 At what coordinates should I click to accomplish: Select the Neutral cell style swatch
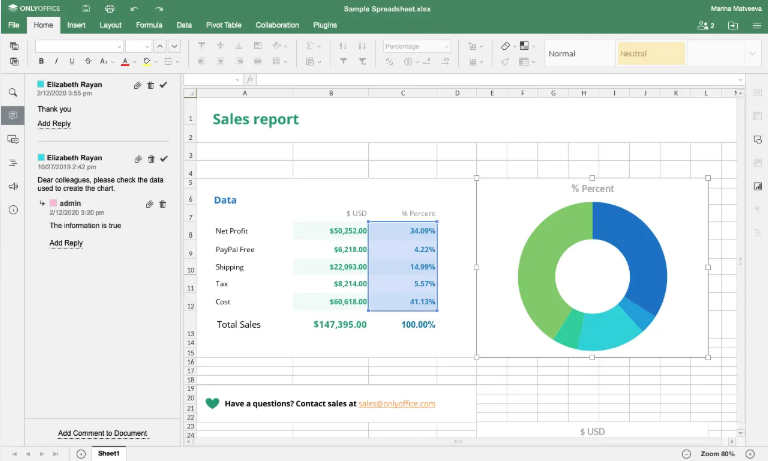(650, 53)
